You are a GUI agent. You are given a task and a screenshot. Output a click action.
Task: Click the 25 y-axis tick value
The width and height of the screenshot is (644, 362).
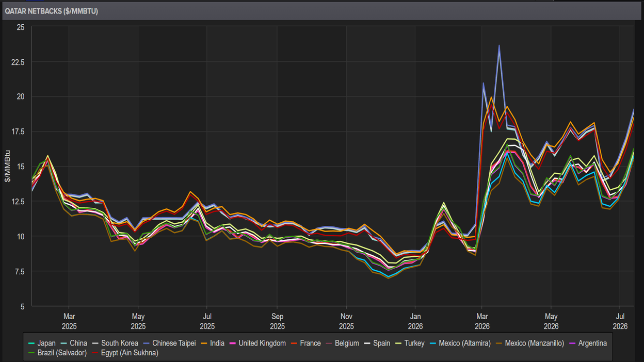pyautogui.click(x=21, y=27)
